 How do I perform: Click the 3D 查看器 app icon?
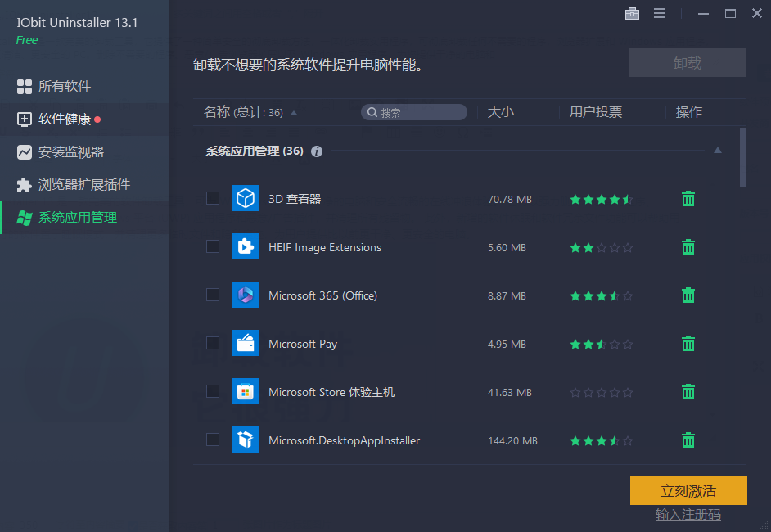(x=246, y=198)
